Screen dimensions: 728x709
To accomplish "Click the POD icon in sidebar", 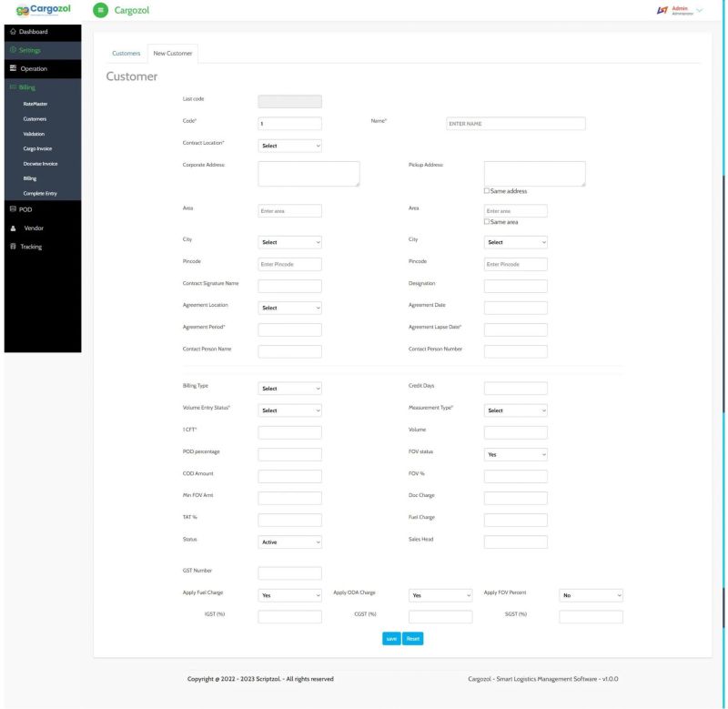I will pyautogui.click(x=12, y=209).
